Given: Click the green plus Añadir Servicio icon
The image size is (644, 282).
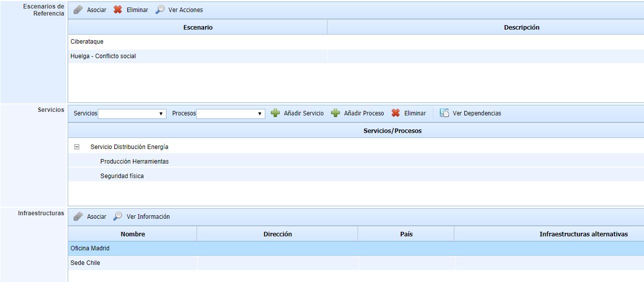Looking at the screenshot, I should [275, 113].
